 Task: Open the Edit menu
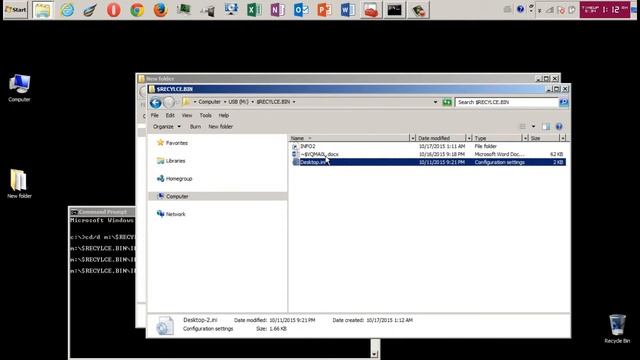point(170,116)
